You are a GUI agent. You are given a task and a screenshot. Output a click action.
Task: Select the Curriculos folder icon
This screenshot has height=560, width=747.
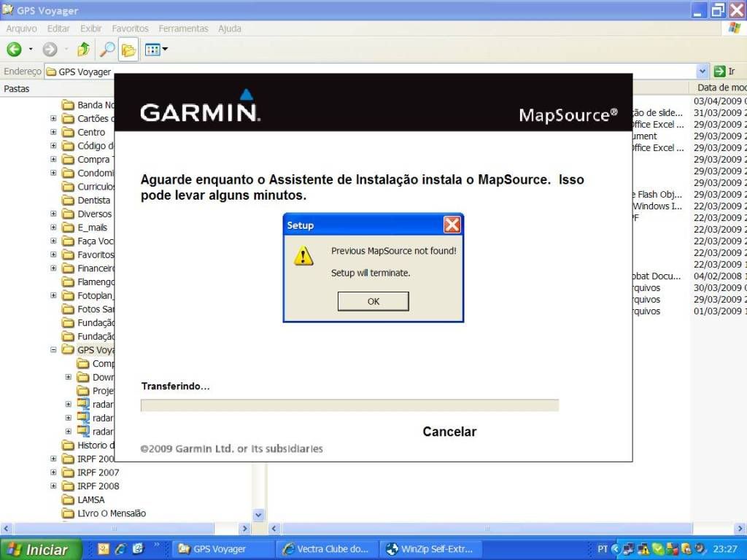69,186
